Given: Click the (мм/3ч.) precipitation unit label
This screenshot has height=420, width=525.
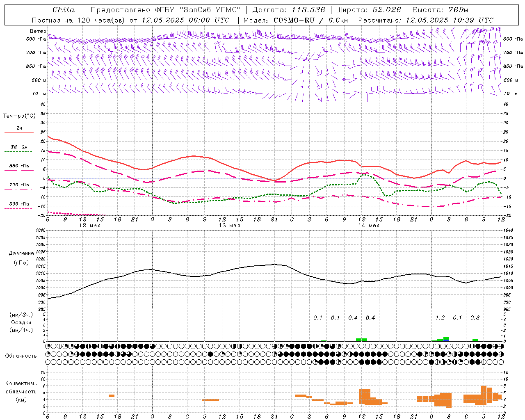Looking at the screenshot, I should pos(21,315).
